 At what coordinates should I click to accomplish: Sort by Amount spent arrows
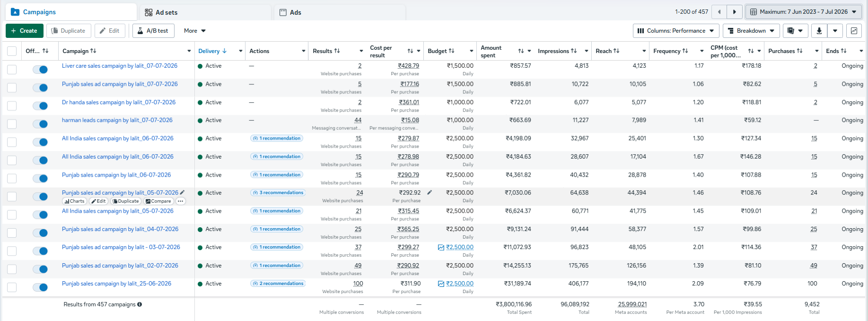(x=521, y=51)
